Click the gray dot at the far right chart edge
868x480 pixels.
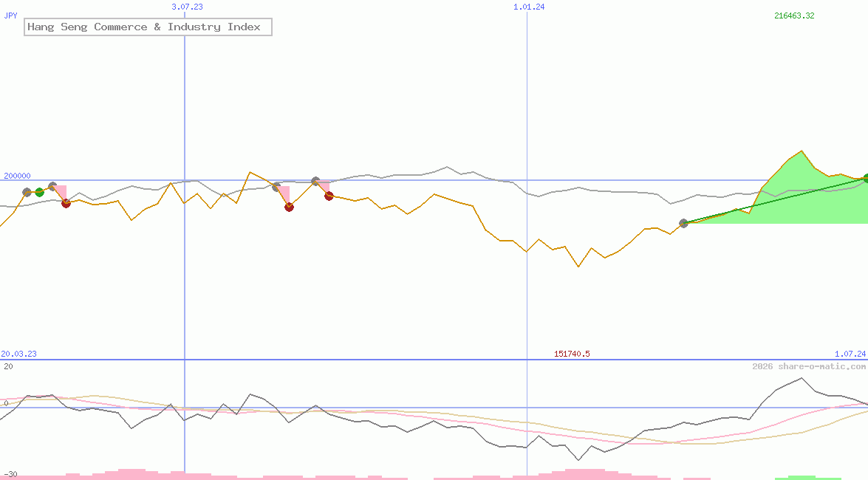[864, 177]
